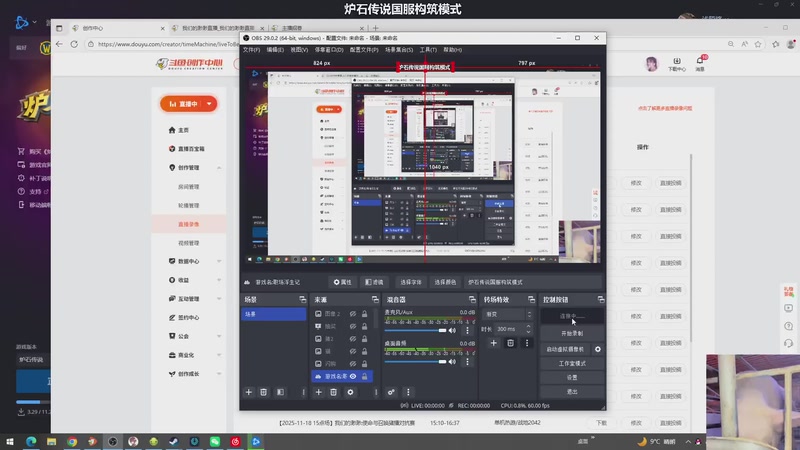Open the download center icon on the Douyu page
800x450 pixels.
coord(677,63)
